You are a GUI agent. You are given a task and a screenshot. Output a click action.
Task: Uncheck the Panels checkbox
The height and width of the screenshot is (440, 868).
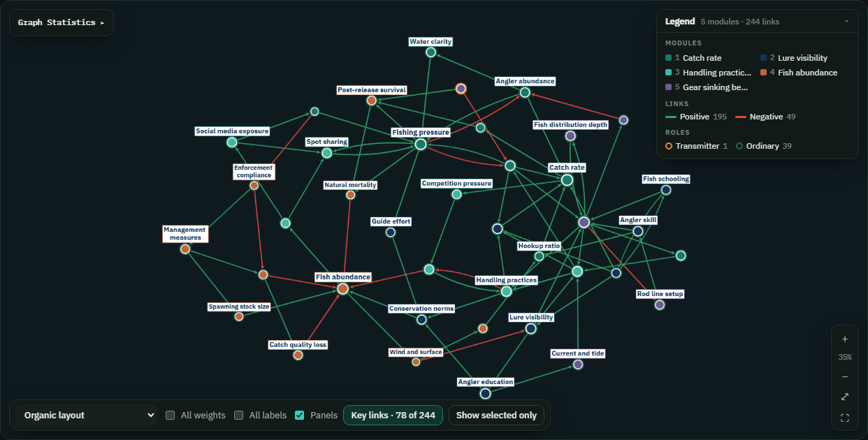tap(299, 415)
